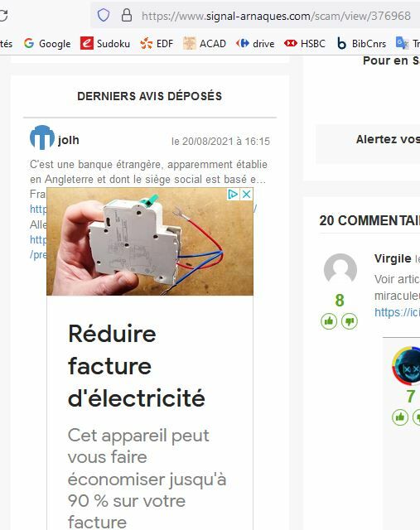Thumbs down Virgile's comment

(x=350, y=321)
